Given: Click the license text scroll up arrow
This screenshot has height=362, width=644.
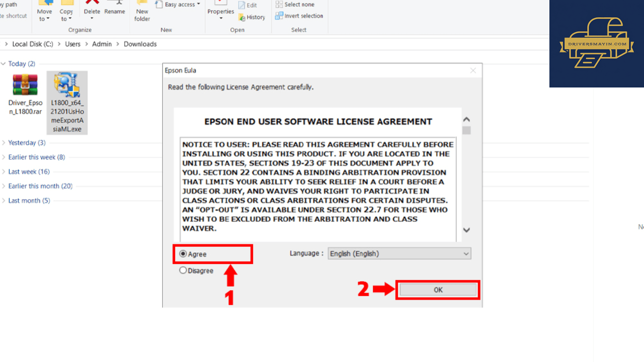Looking at the screenshot, I should coord(466,120).
